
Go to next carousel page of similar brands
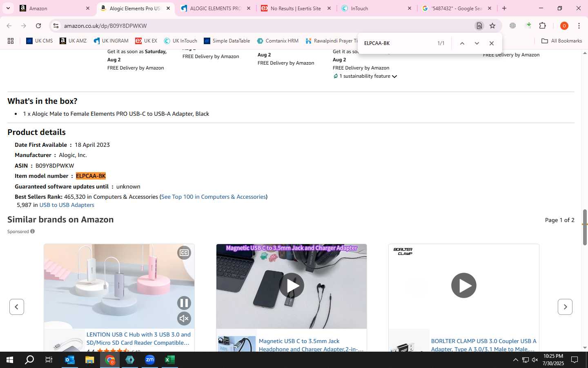point(565,307)
